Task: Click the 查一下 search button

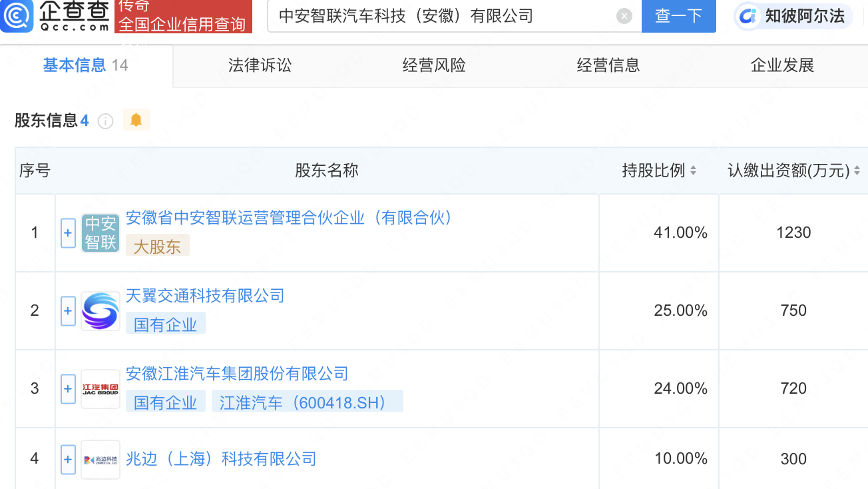Action: (x=678, y=16)
